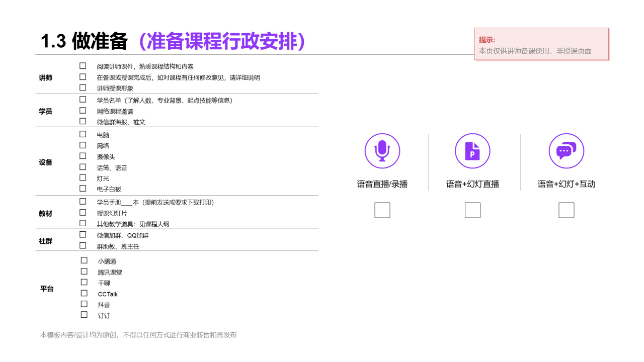Check the box under 语音直播/录播
The image size is (644, 362).
(382, 210)
